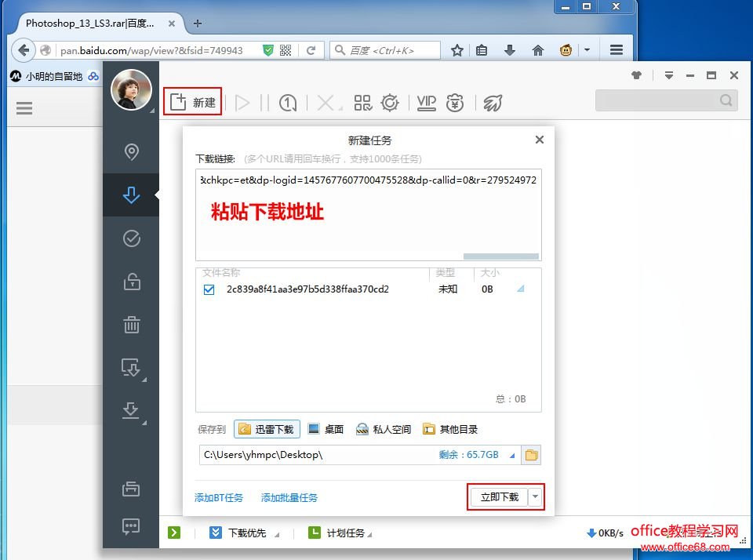753x560 pixels.
Task: Open the QR code grid toolbar icon
Action: (x=362, y=103)
